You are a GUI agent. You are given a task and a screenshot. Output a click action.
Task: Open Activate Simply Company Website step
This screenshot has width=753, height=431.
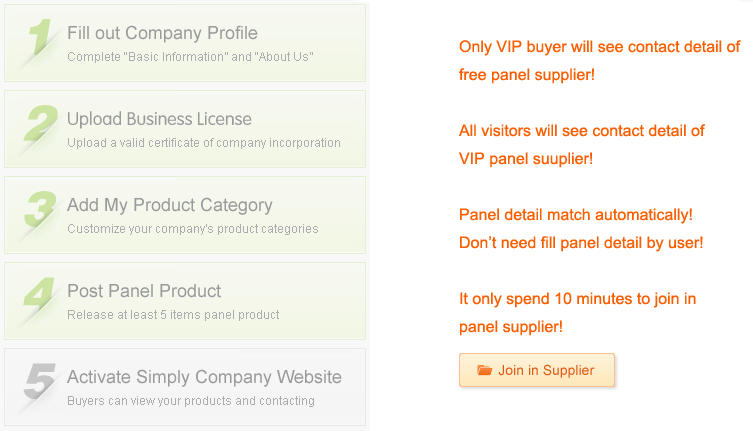pos(204,377)
